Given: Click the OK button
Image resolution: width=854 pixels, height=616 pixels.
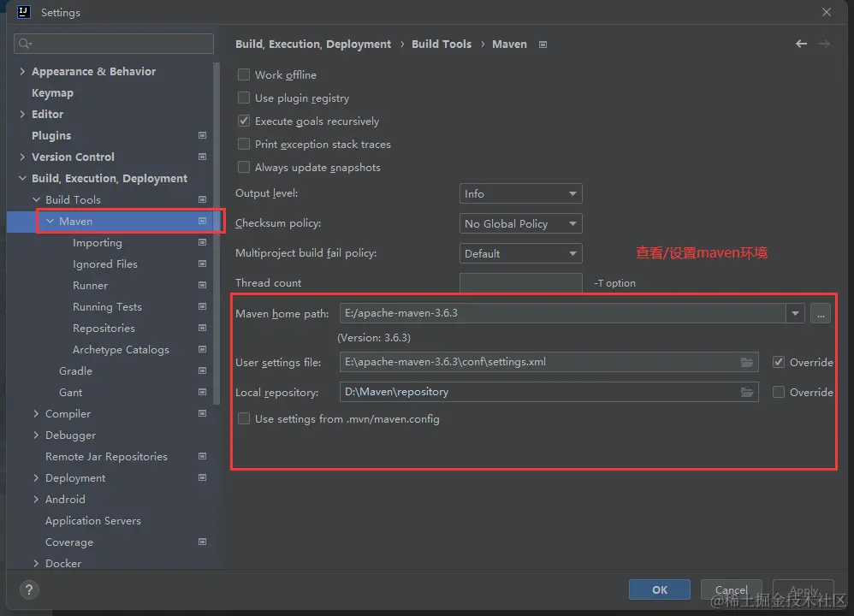Looking at the screenshot, I should [660, 589].
